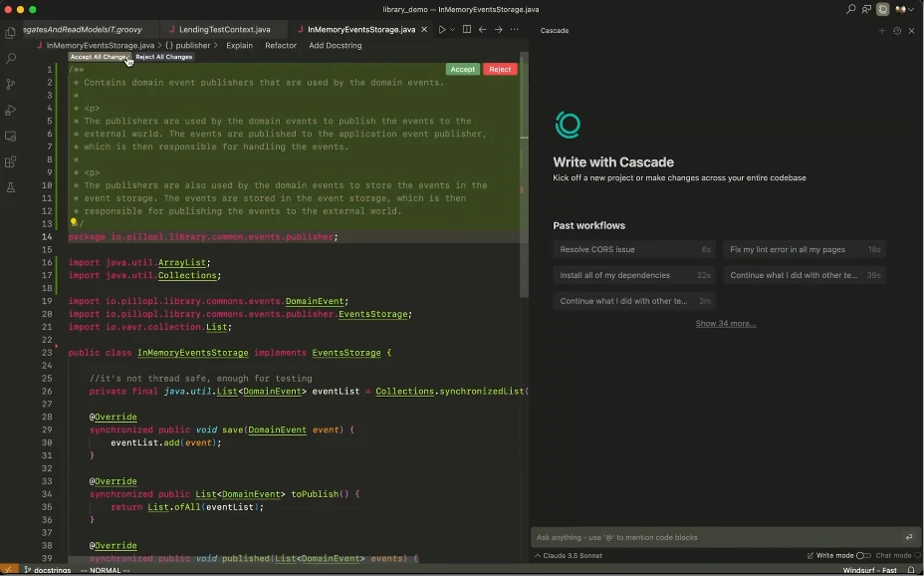Click the editor vertical scrollbar
The image size is (924, 576).
point(524,175)
